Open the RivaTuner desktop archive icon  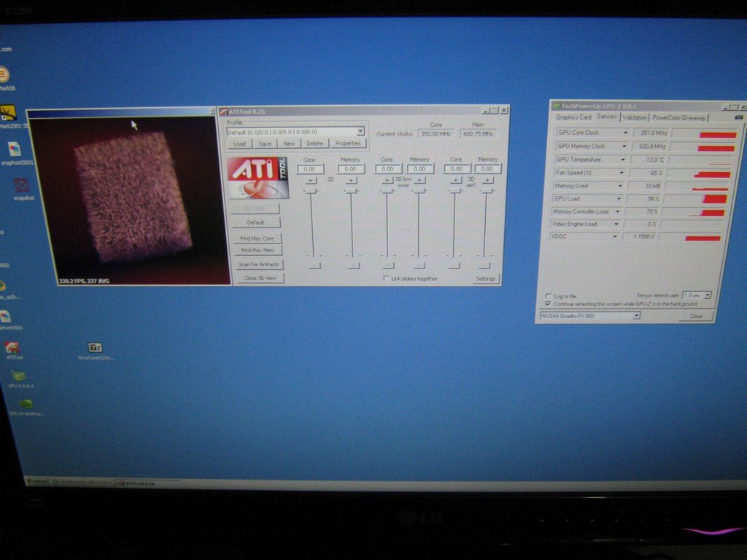click(x=95, y=348)
